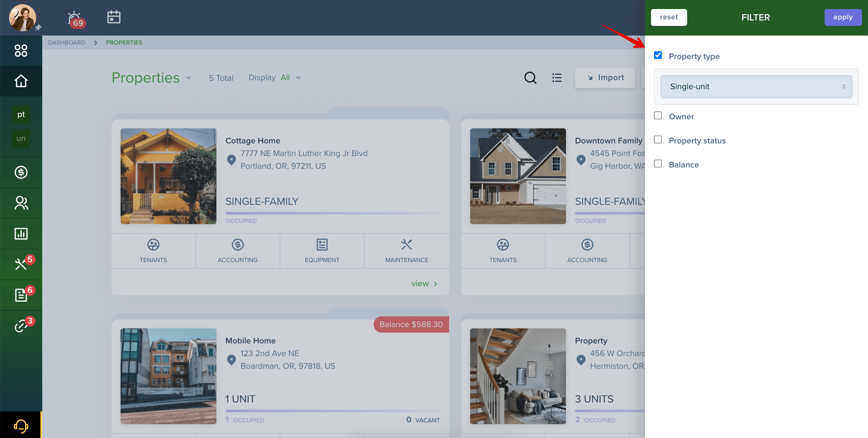Open the calendar icon in top bar
Viewport: 868px width, 438px height.
click(x=114, y=17)
